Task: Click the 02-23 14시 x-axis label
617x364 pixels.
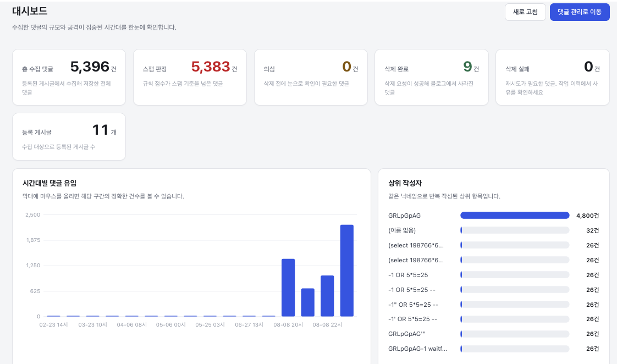Action: click(53, 324)
